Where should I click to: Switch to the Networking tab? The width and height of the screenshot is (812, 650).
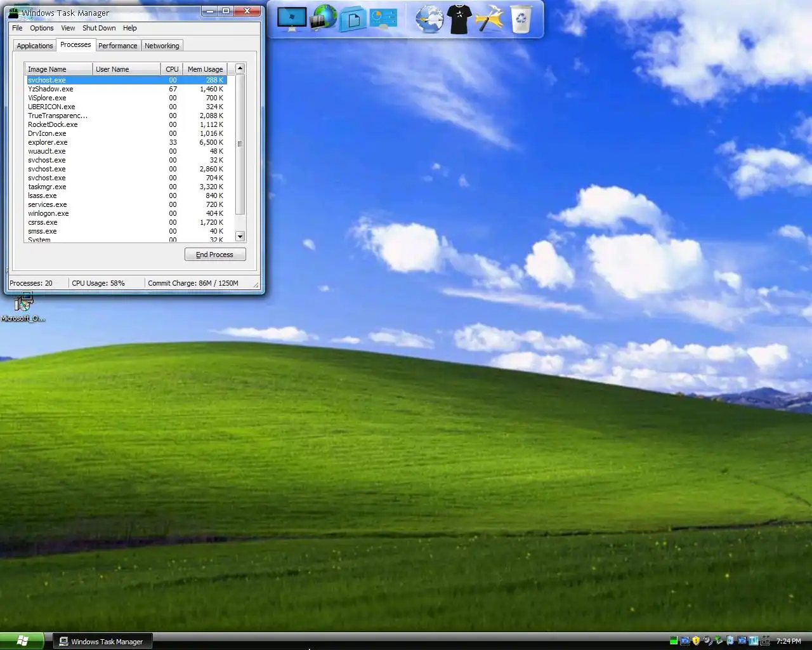click(x=162, y=46)
